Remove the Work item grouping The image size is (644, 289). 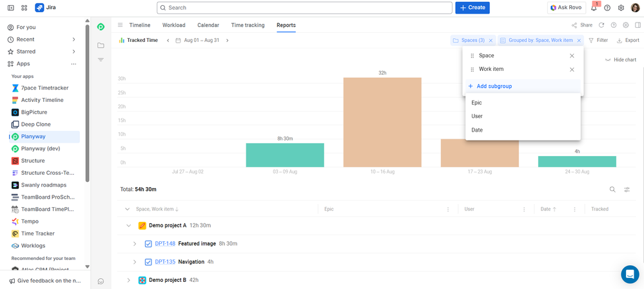[x=572, y=70]
